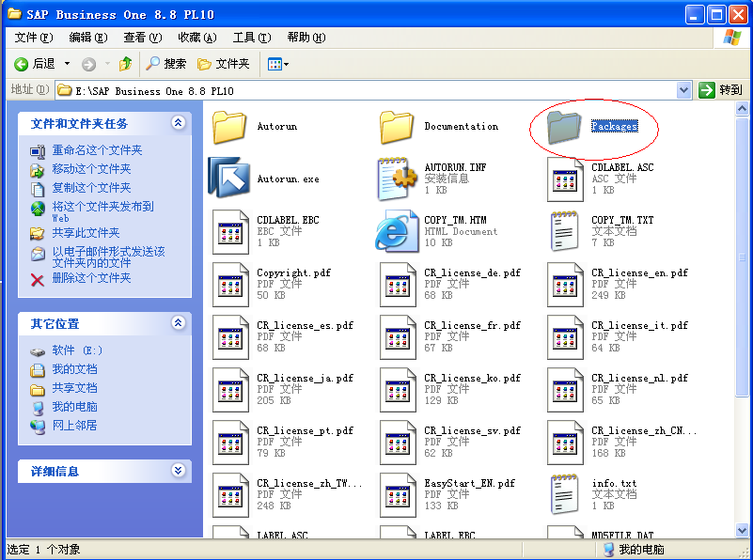Click the Forward navigation arrow
Screen dimensions: 753x560
coord(89,64)
